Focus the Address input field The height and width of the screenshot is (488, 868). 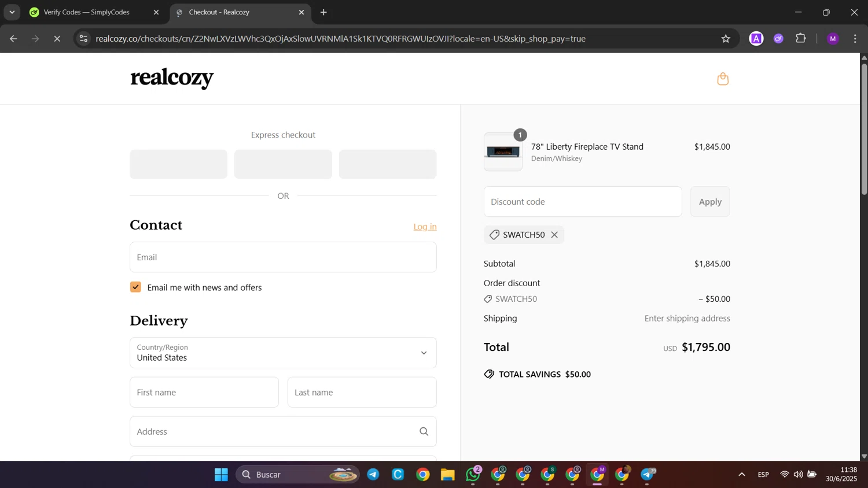pyautogui.click(x=283, y=431)
